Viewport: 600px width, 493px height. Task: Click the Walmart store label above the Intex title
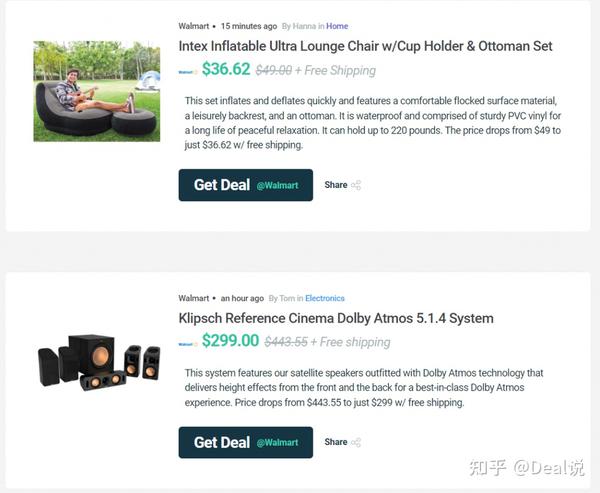click(x=194, y=26)
